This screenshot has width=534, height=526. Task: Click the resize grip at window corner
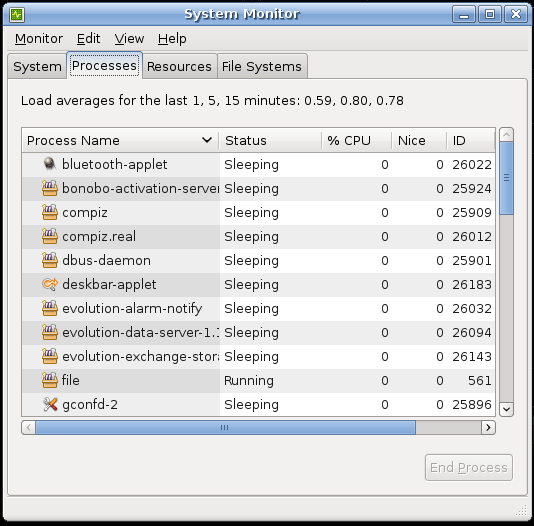(521, 510)
